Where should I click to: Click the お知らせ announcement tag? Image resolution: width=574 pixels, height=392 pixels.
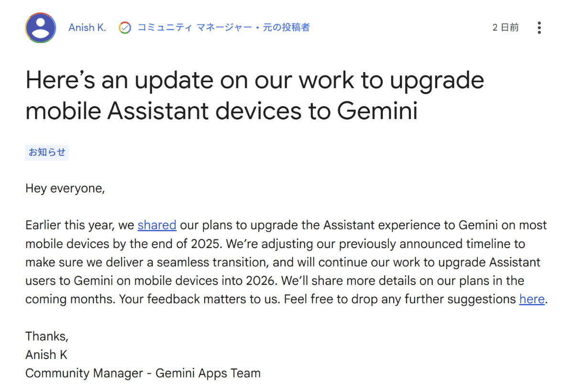(47, 152)
